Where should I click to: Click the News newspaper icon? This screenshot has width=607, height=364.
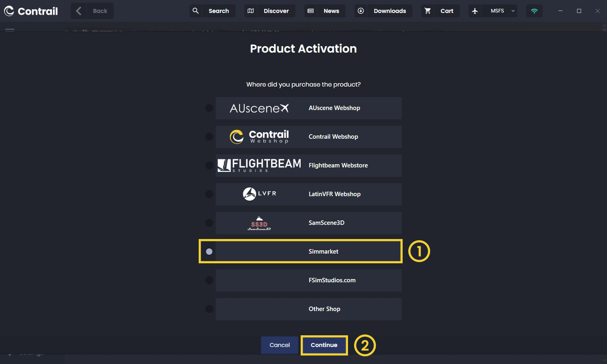tap(311, 11)
